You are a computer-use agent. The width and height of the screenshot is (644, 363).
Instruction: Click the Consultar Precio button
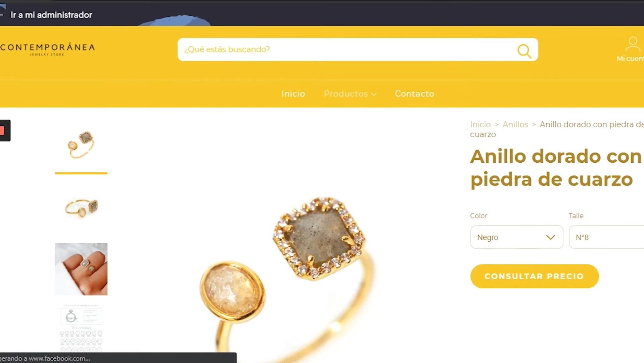coord(534,276)
